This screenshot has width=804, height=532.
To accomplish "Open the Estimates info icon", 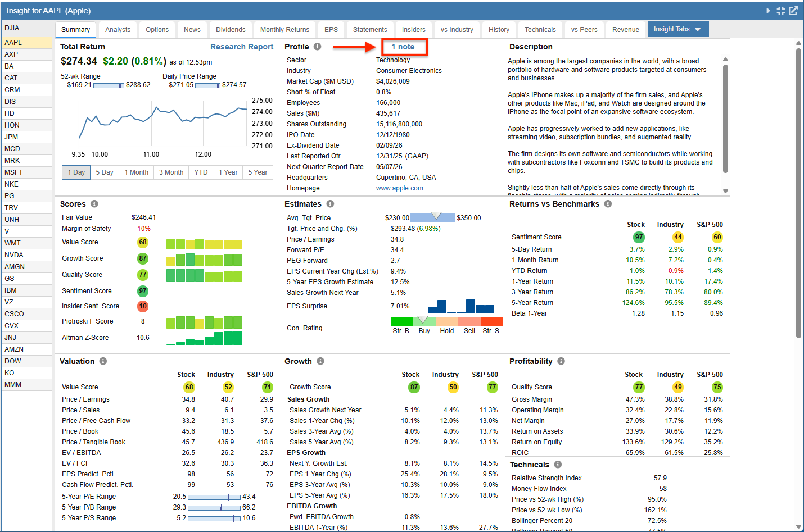I will click(x=330, y=204).
